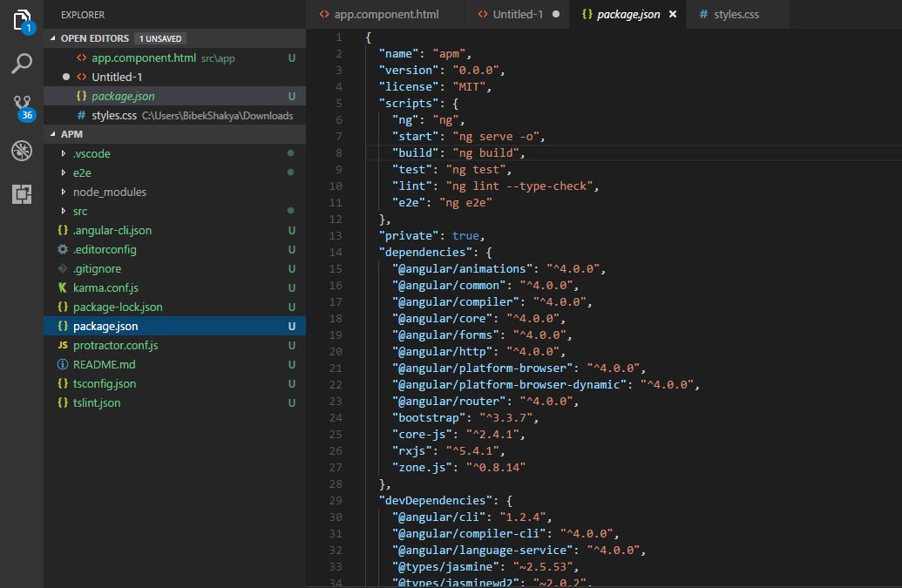
Task: Switch to the styles.css tab
Action: (736, 14)
